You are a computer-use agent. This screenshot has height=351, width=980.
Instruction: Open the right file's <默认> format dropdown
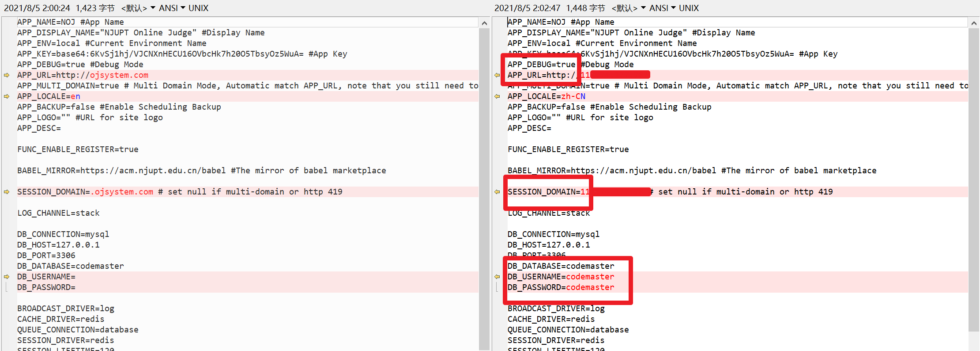(x=628, y=8)
